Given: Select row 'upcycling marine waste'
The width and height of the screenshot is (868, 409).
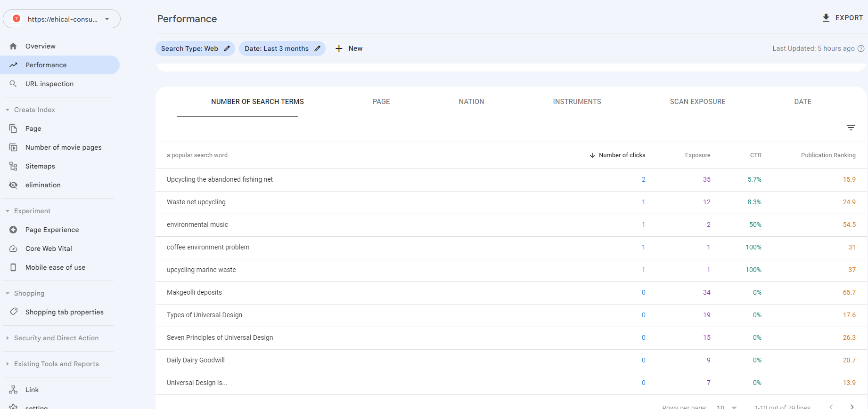Looking at the screenshot, I should pyautogui.click(x=511, y=270).
